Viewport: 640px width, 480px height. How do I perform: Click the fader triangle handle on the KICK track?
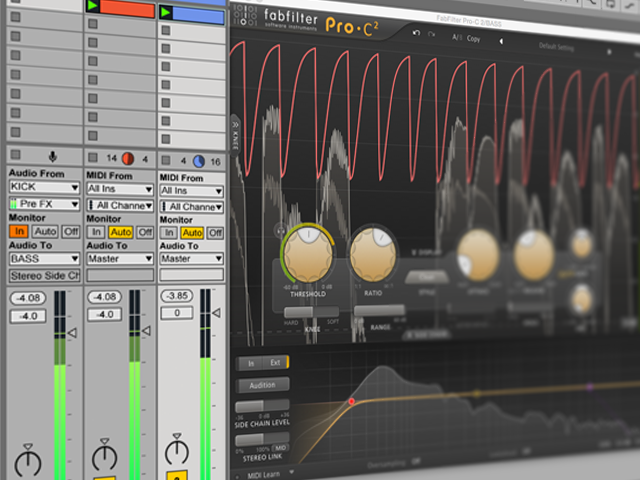point(72,333)
